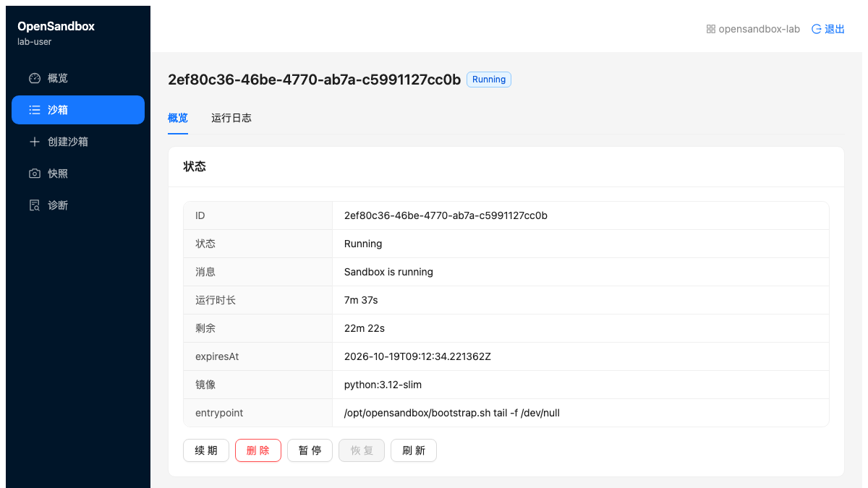The image size is (868, 488).
Task: Click the image value python:3.12-slim
Action: point(383,385)
